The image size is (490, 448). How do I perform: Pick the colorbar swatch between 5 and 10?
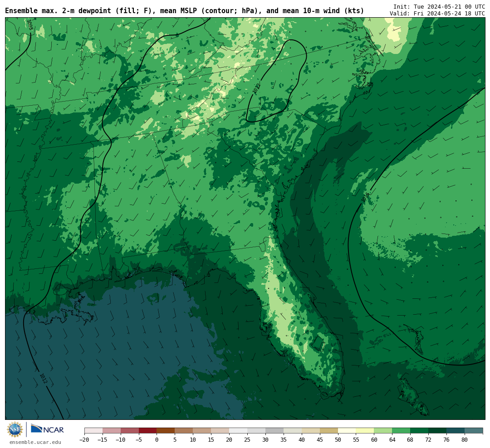184,431
